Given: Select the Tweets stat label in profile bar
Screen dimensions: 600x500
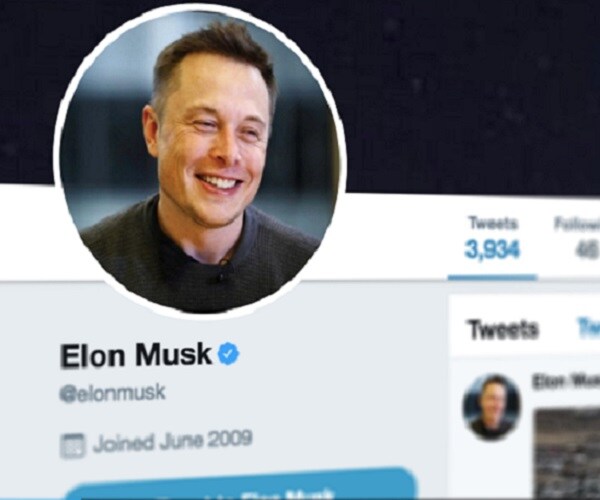Looking at the screenshot, I should 493,223.
